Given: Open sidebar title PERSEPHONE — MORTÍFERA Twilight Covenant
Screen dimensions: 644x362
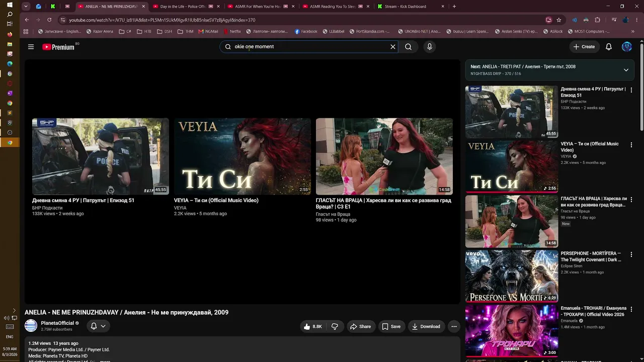Looking at the screenshot, I should click(x=591, y=256).
